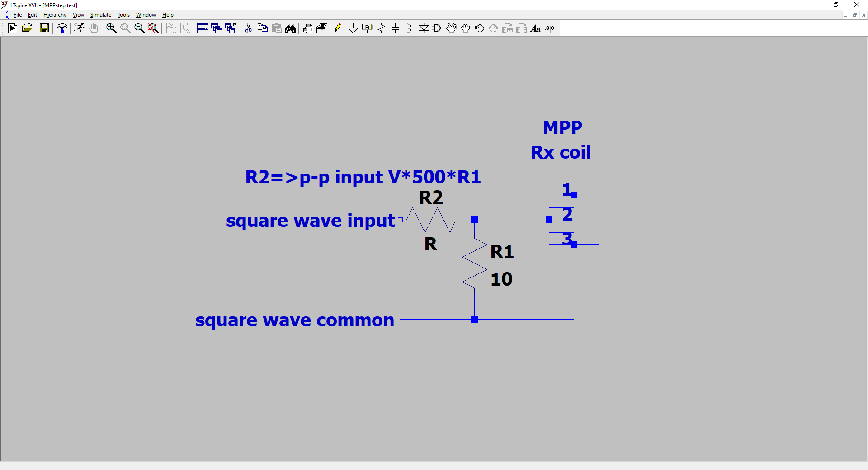
Task: Click the Cut scissors icon
Action: 248,28
